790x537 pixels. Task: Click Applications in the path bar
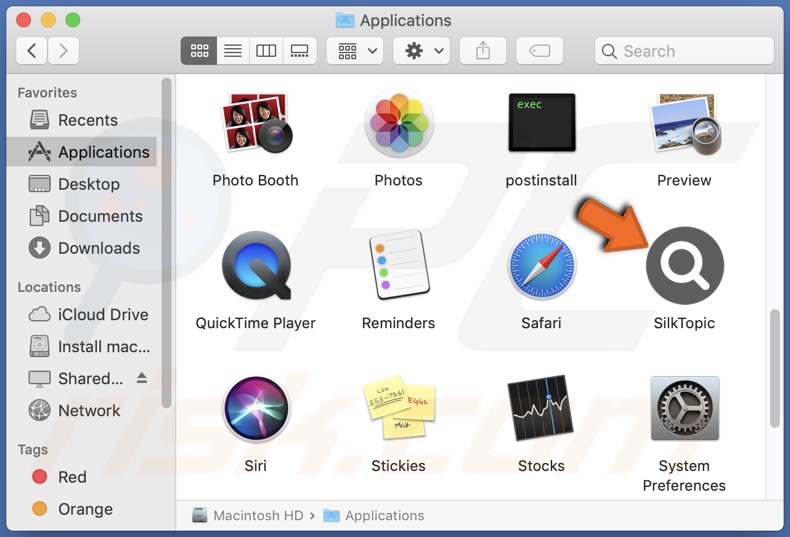373,515
